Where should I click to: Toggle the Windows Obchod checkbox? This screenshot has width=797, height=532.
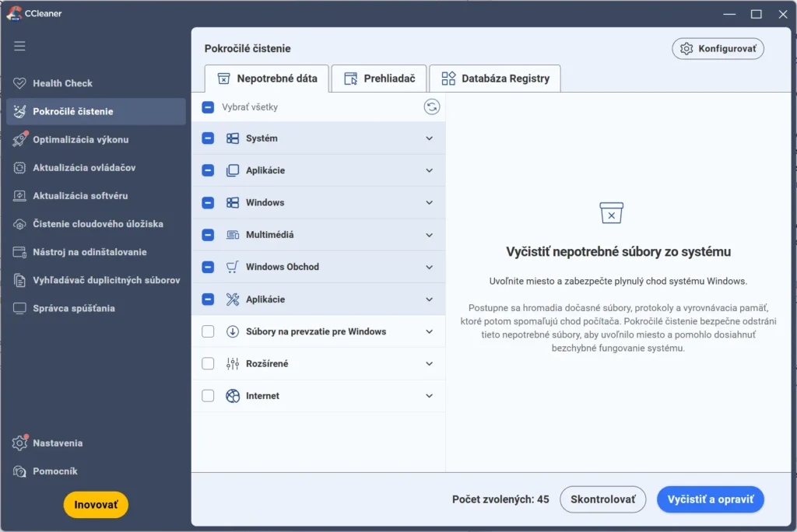(x=208, y=267)
